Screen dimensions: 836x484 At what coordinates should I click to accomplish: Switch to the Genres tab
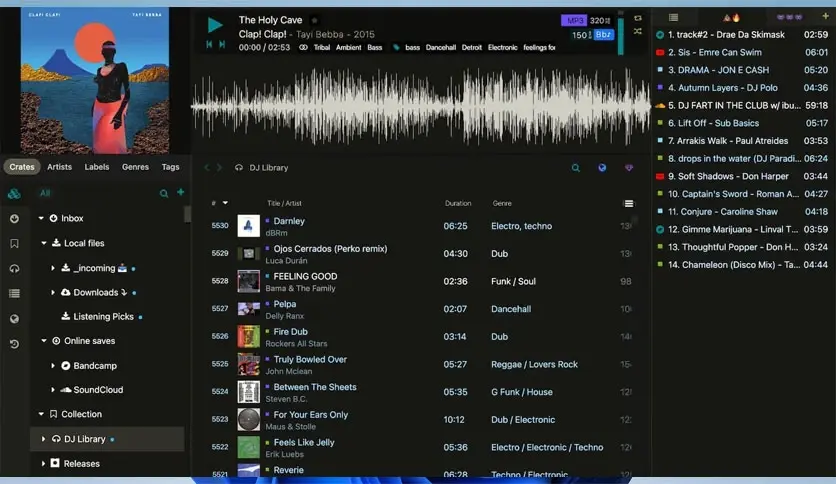coord(135,167)
